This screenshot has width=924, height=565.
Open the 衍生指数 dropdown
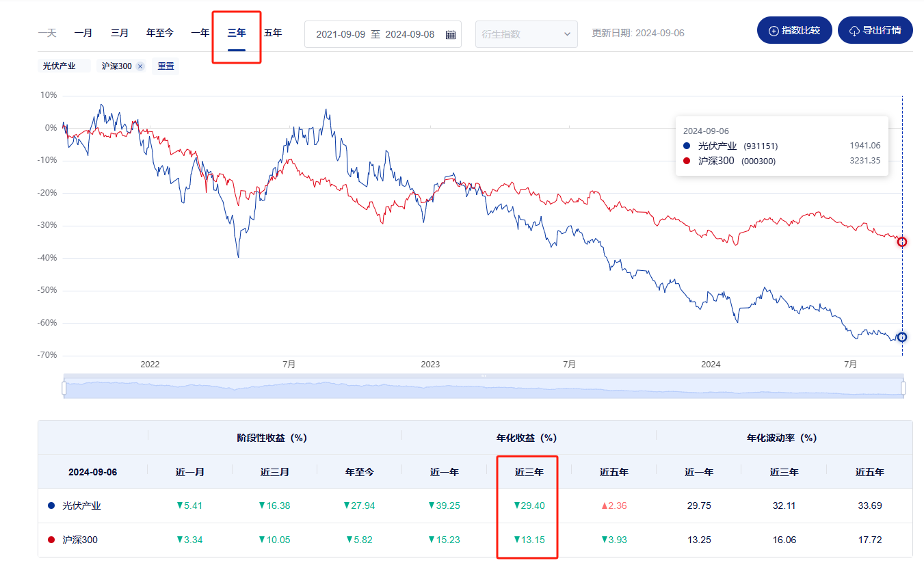(x=526, y=34)
